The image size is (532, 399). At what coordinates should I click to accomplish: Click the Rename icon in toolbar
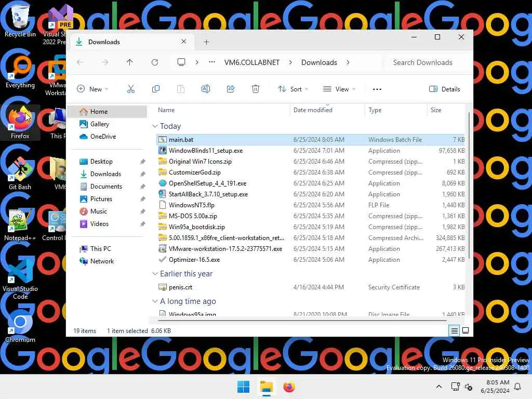tap(206, 89)
